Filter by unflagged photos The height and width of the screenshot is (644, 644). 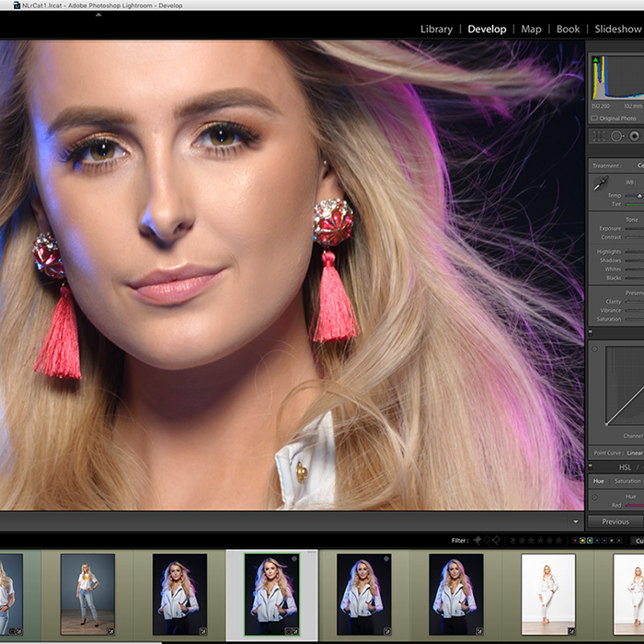[x=487, y=541]
